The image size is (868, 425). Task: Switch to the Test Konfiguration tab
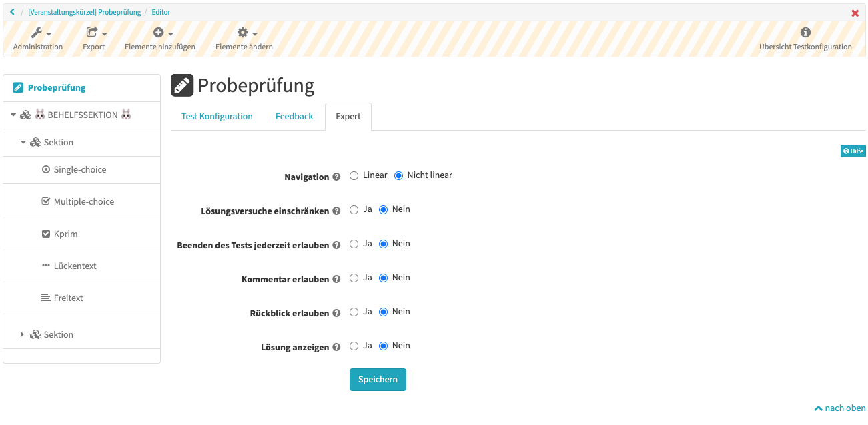click(217, 116)
